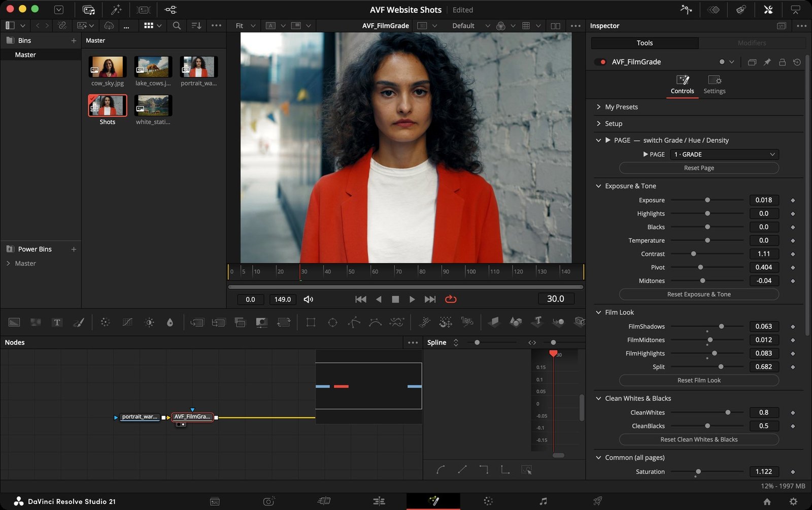Open the viewer Fit zoom dropdown

(x=246, y=25)
